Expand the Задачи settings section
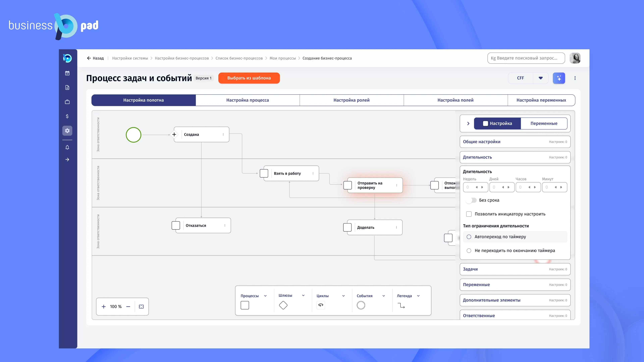 click(515, 269)
